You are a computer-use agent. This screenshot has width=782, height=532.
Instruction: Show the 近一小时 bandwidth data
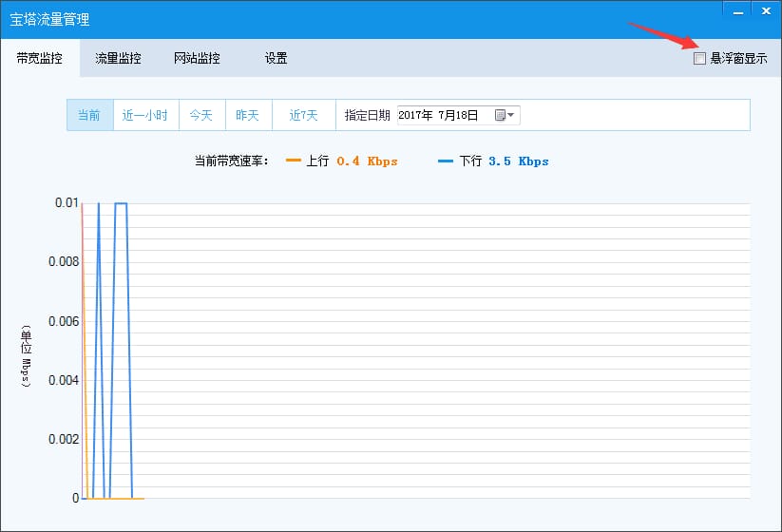click(x=146, y=115)
